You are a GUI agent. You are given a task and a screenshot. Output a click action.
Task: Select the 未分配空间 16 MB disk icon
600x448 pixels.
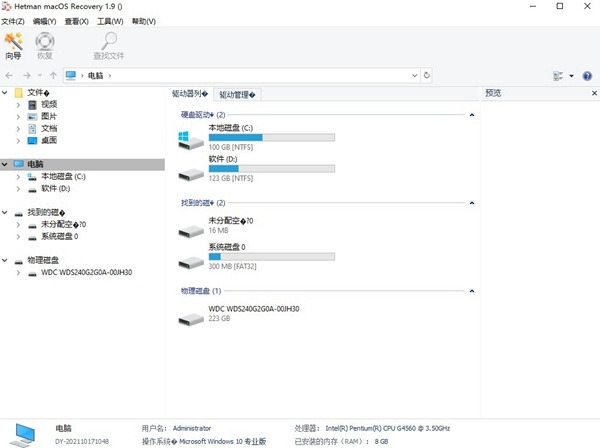point(191,231)
